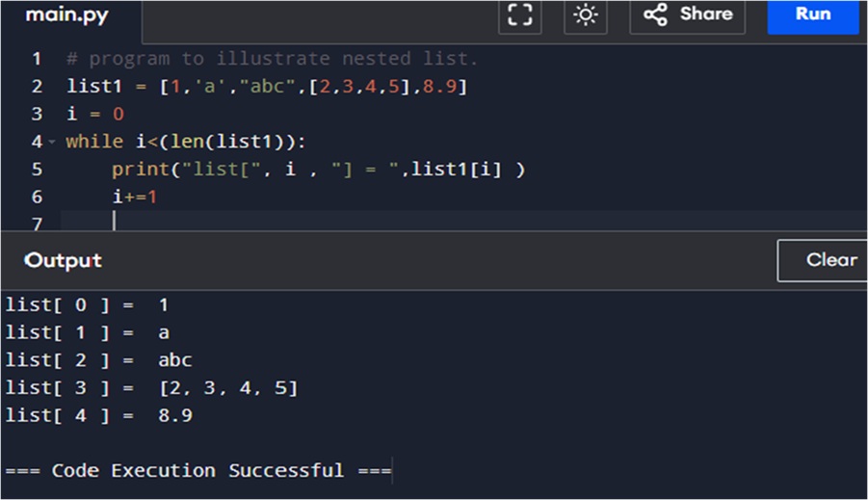Click line number 5 in the gutter

36,170
